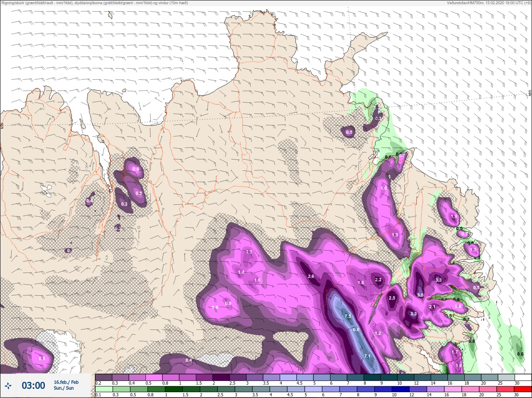The image size is (532, 398).
Task: Click the 1.9 snowfall value on map
Action: coord(454,216)
